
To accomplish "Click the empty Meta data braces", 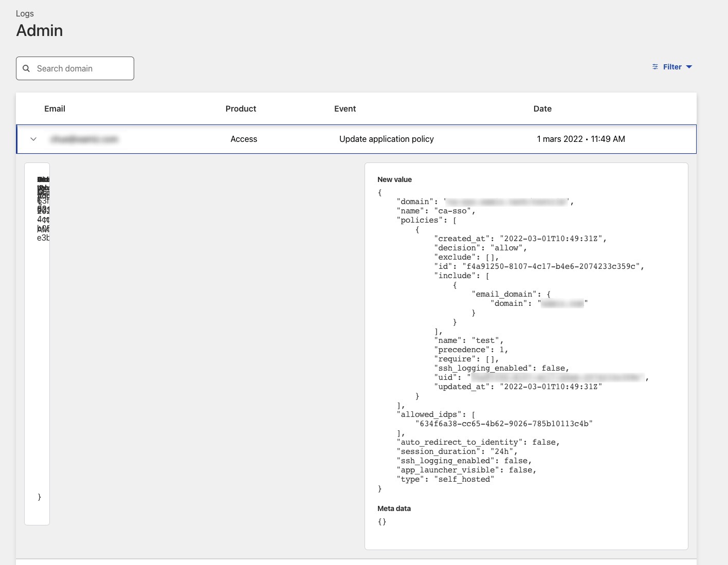I will 382,521.
